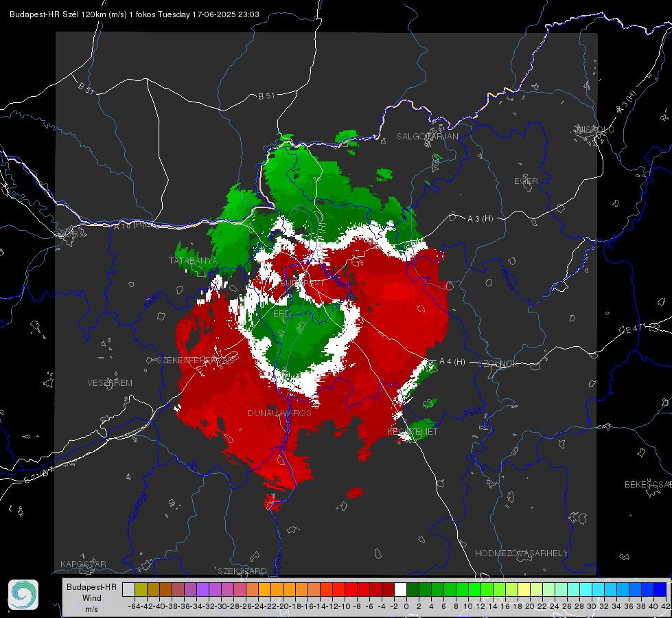The height and width of the screenshot is (618, 672).
Task: Pick the olive -64 to -42 swatch
Action: point(141,589)
